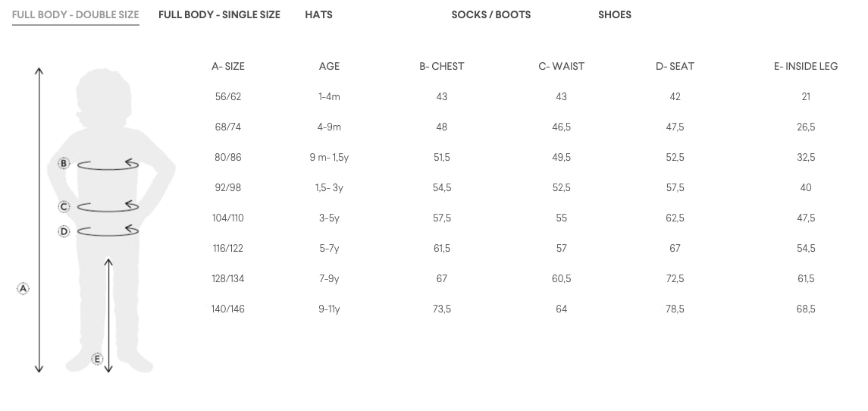Open the Socks / Boots tab
The height and width of the screenshot is (411, 868).
coord(490,14)
